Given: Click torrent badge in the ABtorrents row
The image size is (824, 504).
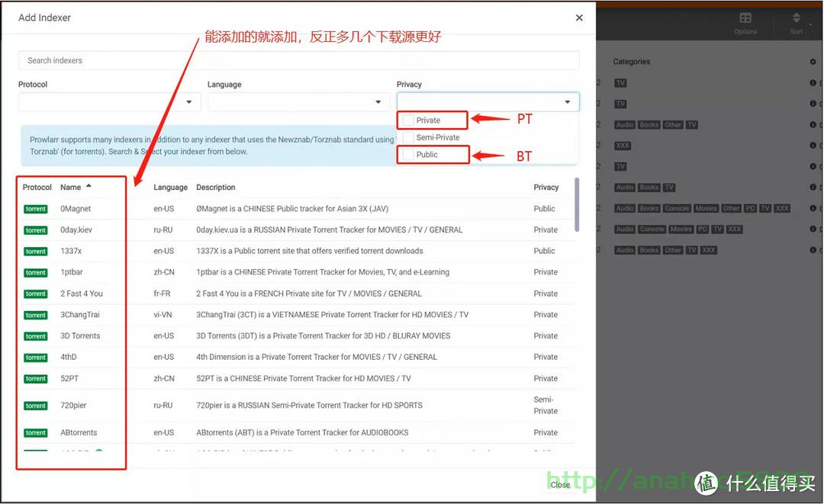Looking at the screenshot, I should pos(36,432).
